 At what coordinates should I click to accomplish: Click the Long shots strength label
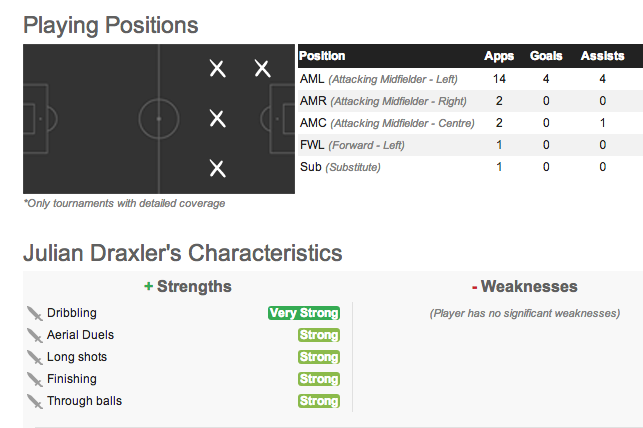77,357
